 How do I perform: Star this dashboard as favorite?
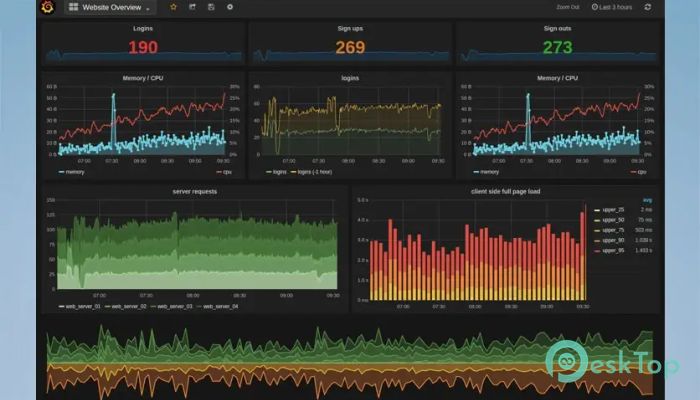pos(173,7)
